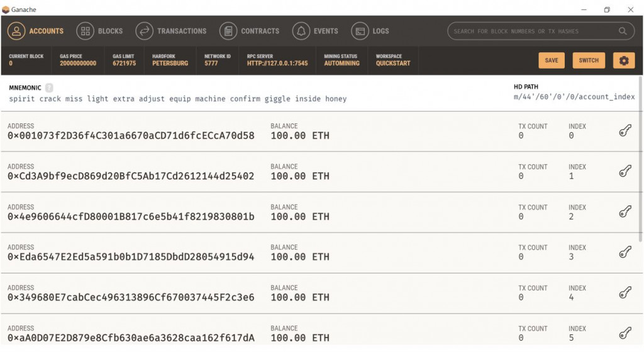Select address 0x4e9606644cfD80001B817c6e5b41f8219830801b

pyautogui.click(x=131, y=217)
